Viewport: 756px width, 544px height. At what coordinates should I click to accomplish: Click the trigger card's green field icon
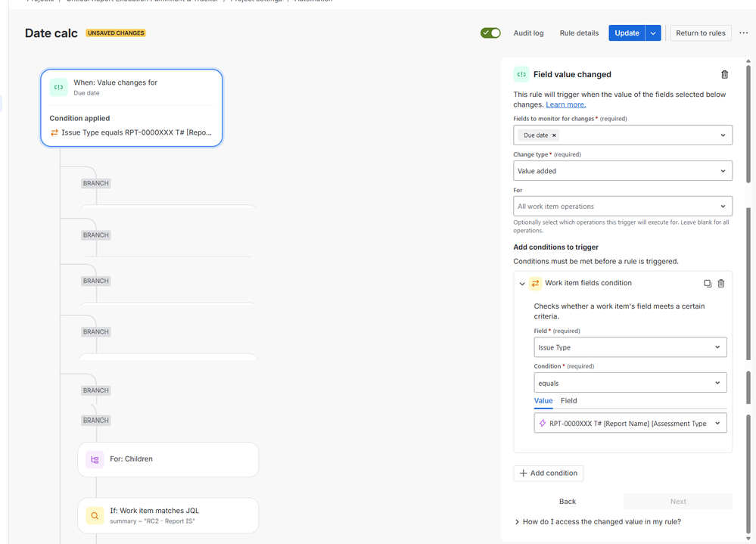pos(58,87)
